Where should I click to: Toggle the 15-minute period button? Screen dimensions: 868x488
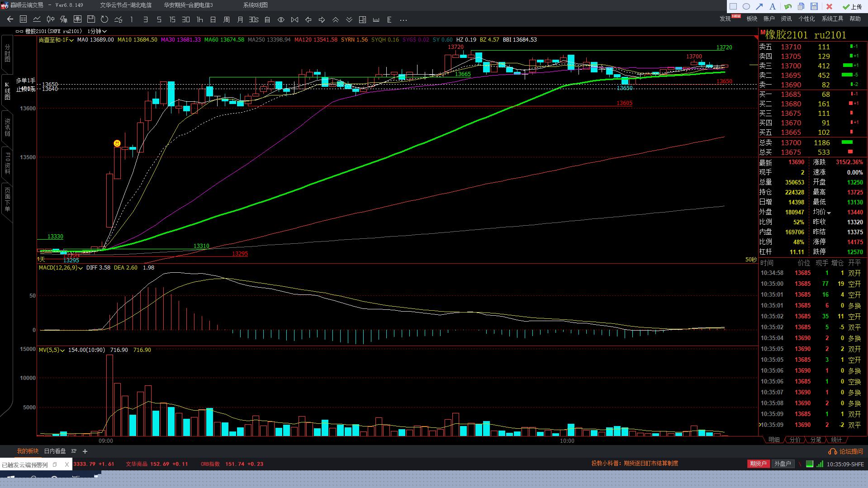pos(172,19)
